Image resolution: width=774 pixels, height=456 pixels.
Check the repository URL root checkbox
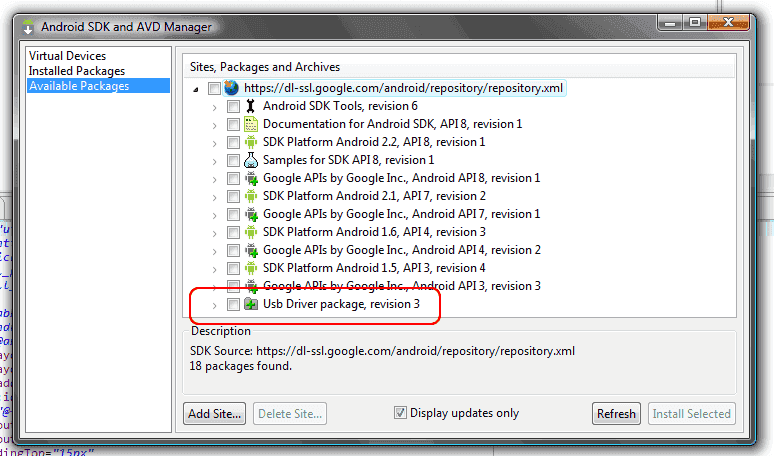(214, 88)
